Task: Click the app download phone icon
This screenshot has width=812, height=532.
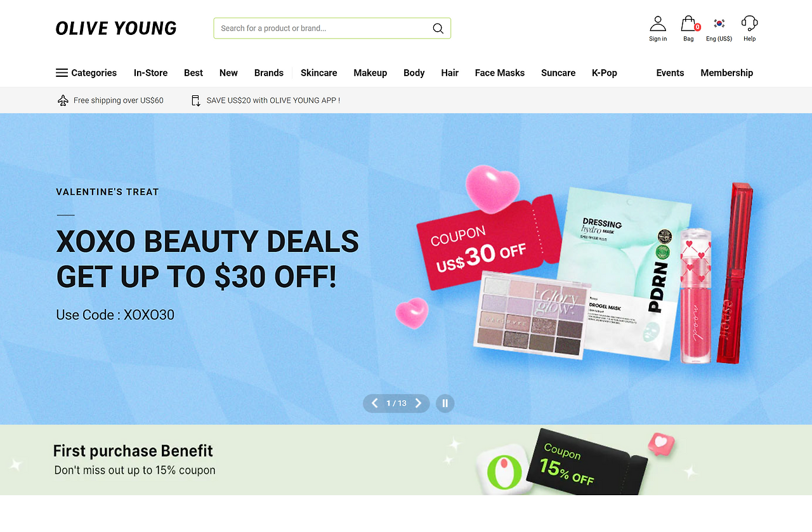Action: (195, 100)
